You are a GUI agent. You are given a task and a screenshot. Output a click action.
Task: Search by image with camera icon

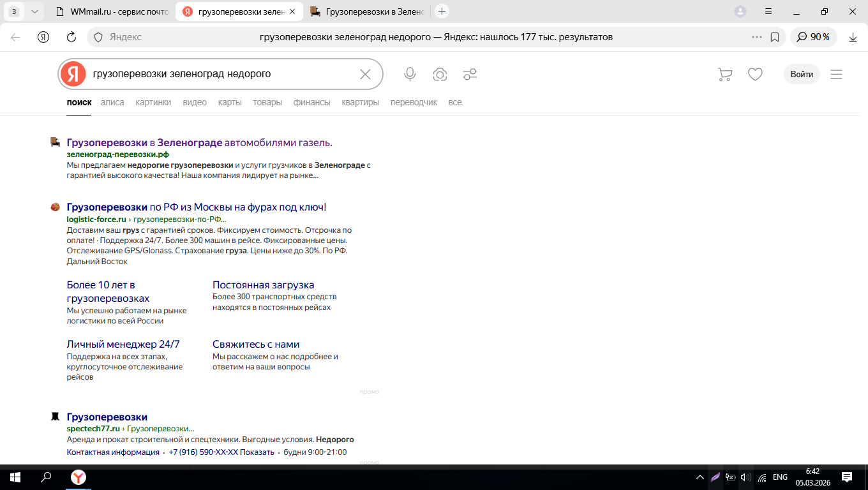(440, 75)
